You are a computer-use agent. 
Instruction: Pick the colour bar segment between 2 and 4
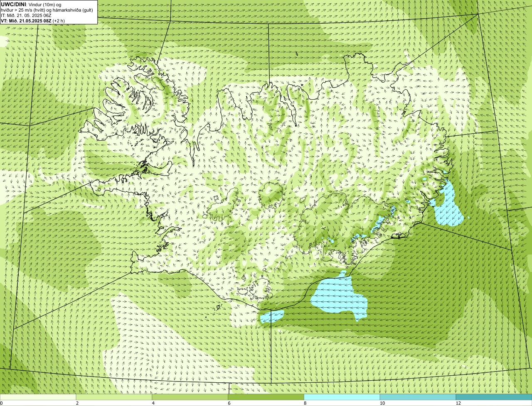coord(114,397)
